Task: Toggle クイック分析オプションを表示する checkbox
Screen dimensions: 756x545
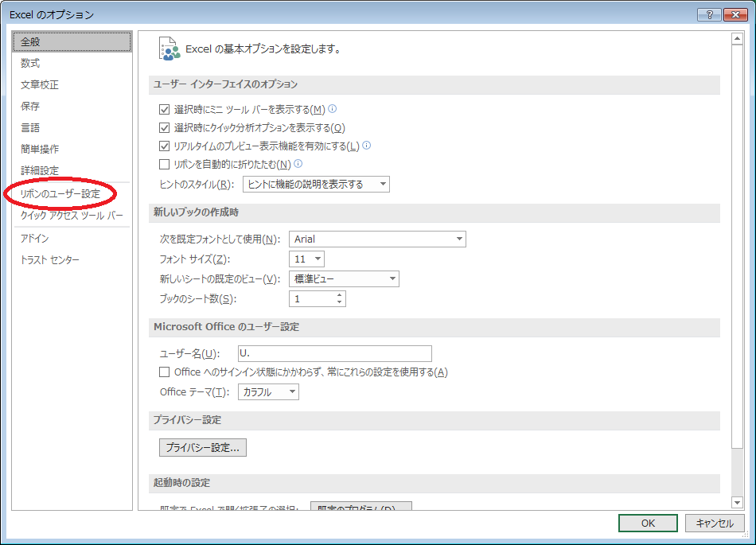Action: 165,128
